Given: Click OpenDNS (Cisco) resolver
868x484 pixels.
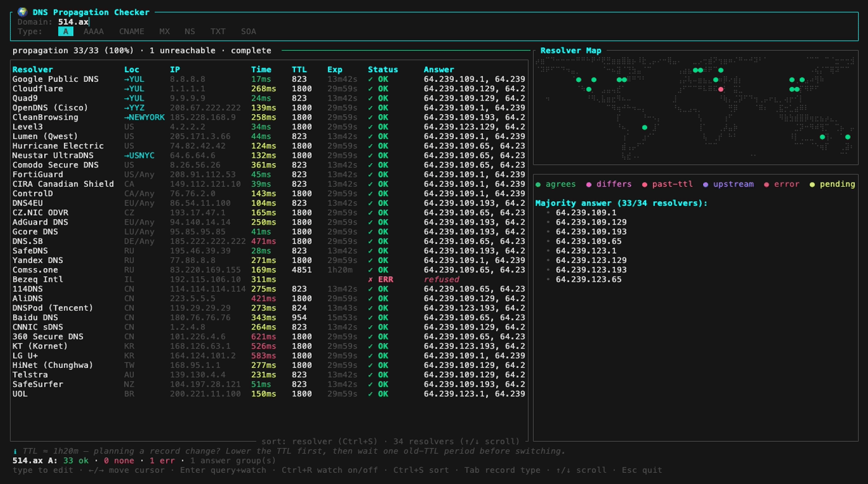Looking at the screenshot, I should pos(50,108).
